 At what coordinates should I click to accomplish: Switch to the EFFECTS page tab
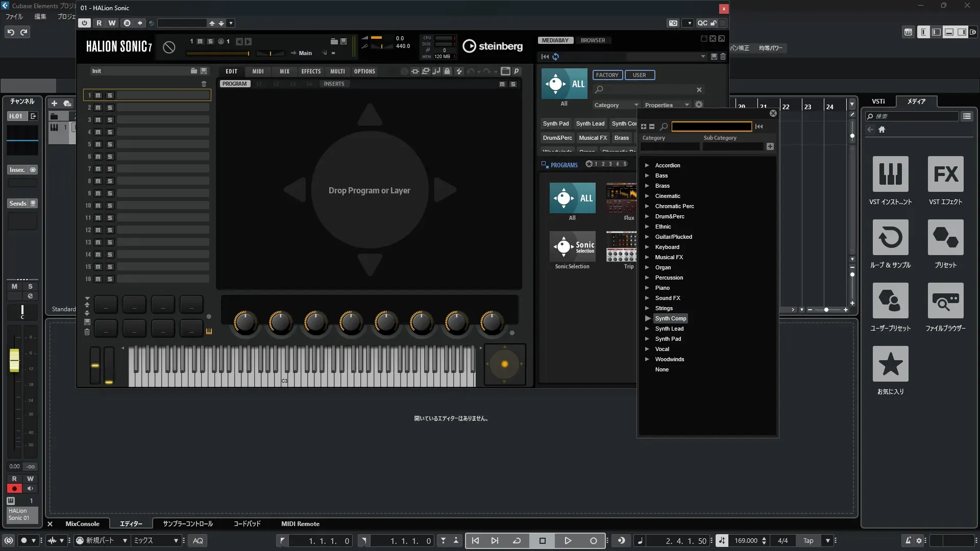310,71
